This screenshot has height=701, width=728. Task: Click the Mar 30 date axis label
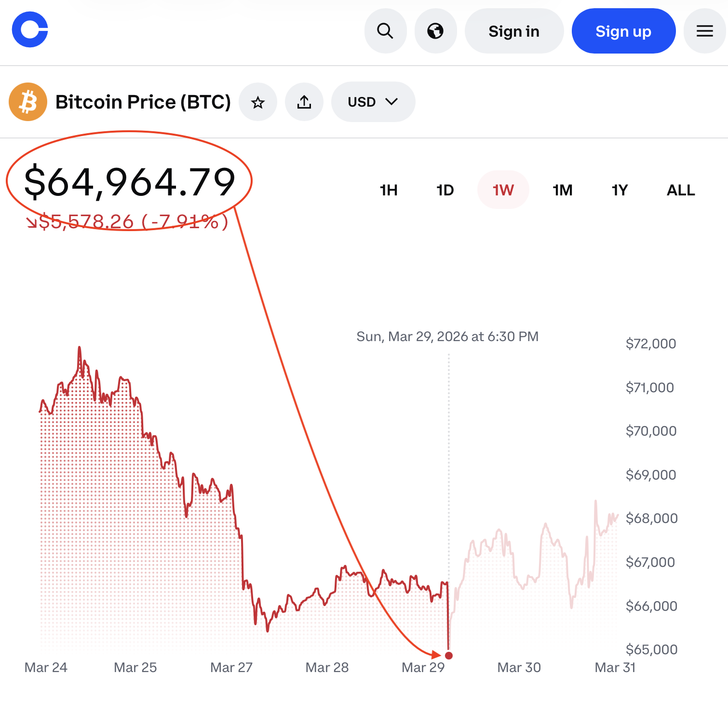(x=519, y=668)
